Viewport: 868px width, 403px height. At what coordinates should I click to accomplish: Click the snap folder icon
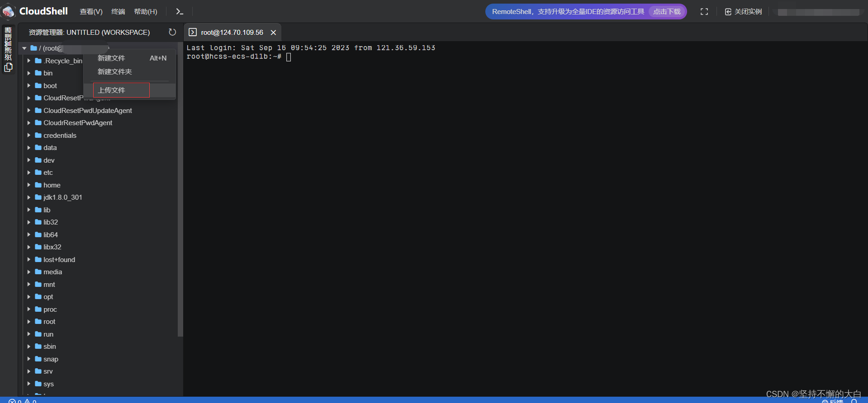tap(38, 359)
